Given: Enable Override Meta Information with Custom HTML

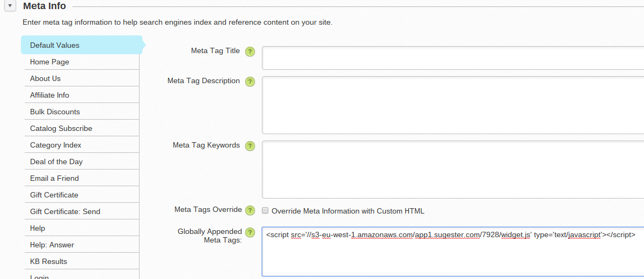Looking at the screenshot, I should (265, 211).
